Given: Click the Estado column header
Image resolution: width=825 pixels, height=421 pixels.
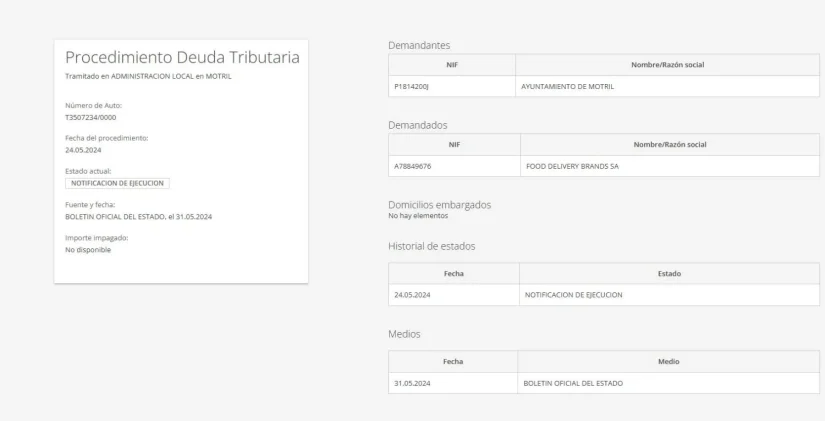Looking at the screenshot, I should 669,274.
